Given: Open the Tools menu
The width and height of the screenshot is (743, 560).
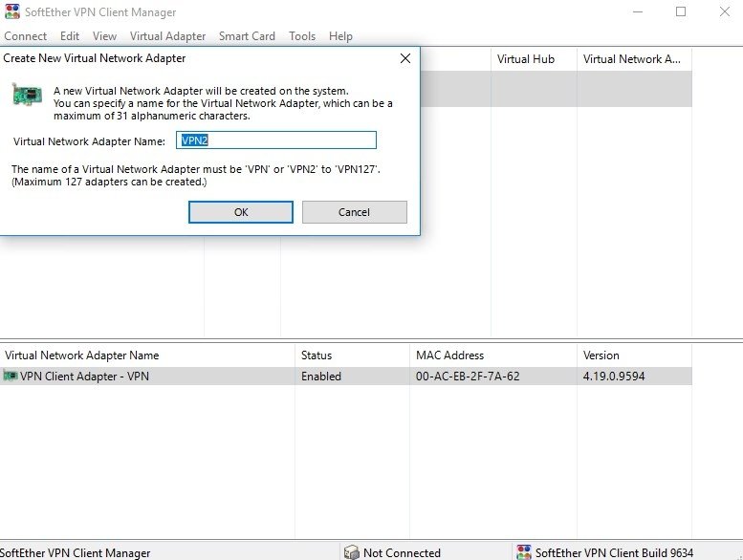Looking at the screenshot, I should click(302, 36).
